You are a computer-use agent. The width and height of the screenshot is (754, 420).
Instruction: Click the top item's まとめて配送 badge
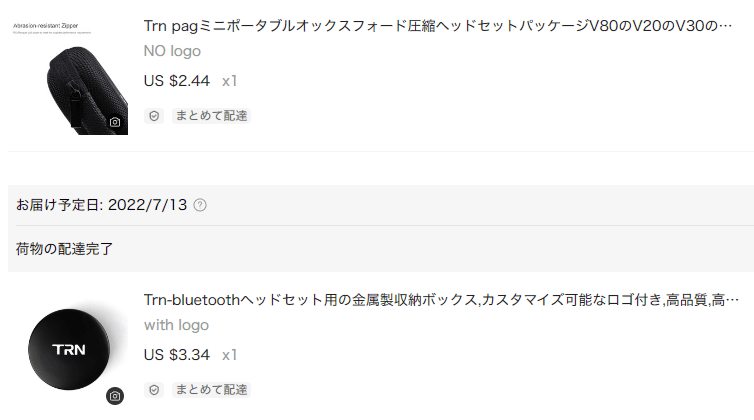[211, 116]
